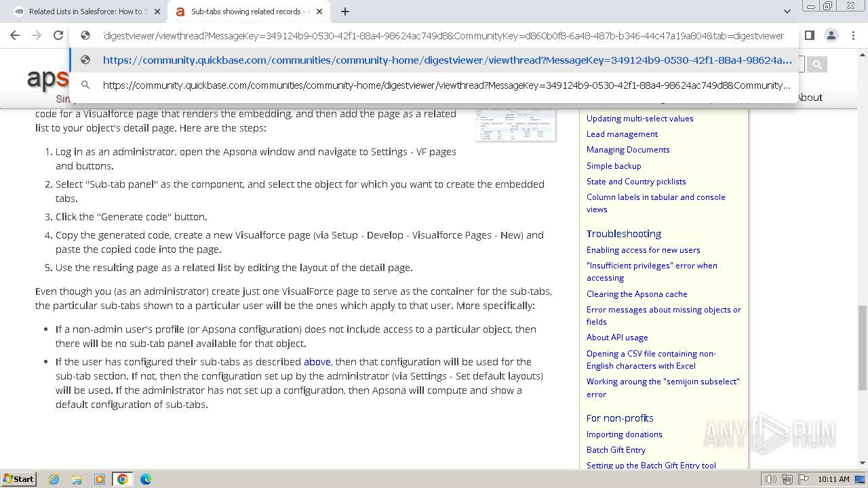The width and height of the screenshot is (868, 488).
Task: Open 'Lead management' sidebar link
Action: [x=622, y=134]
